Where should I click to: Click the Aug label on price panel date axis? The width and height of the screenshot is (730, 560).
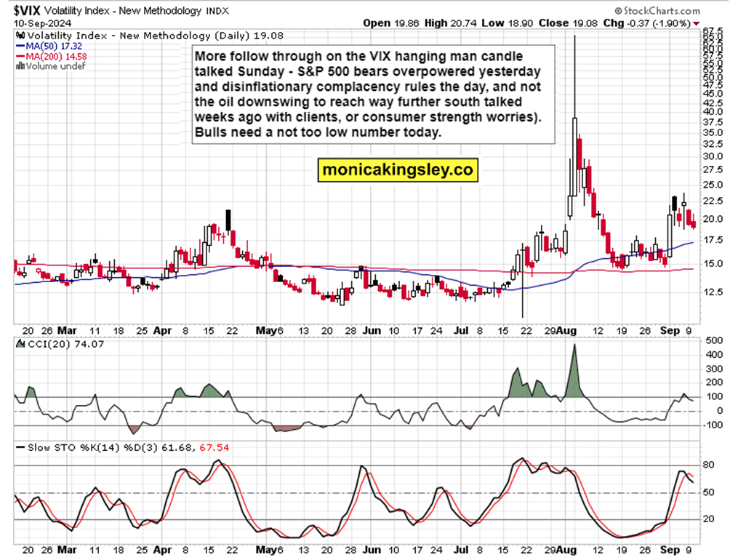[566, 331]
